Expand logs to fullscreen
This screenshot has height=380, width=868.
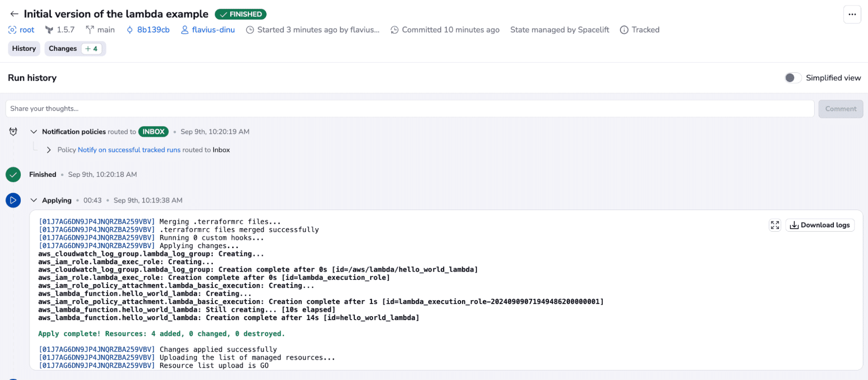(775, 225)
